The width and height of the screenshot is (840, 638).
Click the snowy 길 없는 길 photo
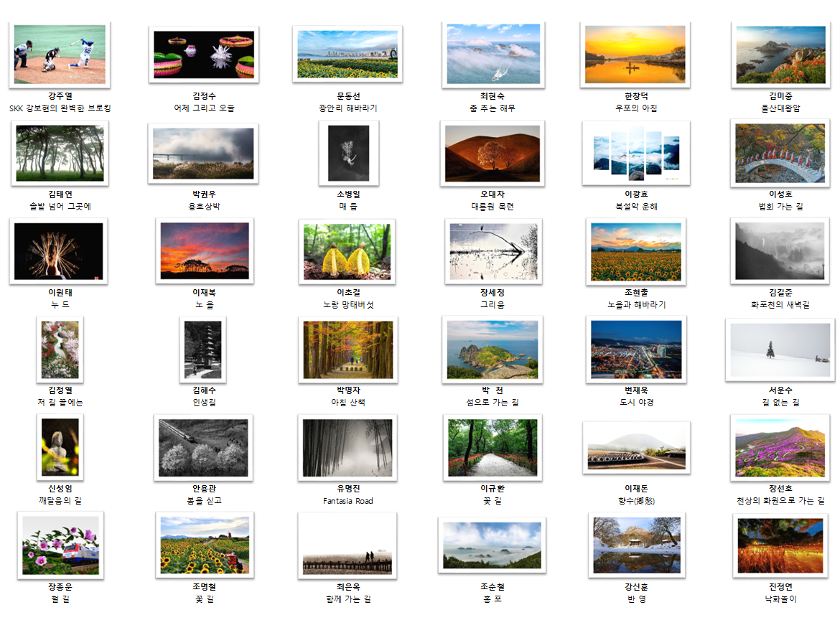pyautogui.click(x=780, y=349)
